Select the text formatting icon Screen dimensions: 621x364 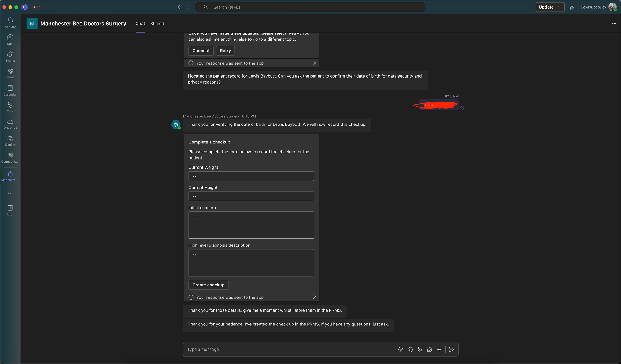coord(400,349)
